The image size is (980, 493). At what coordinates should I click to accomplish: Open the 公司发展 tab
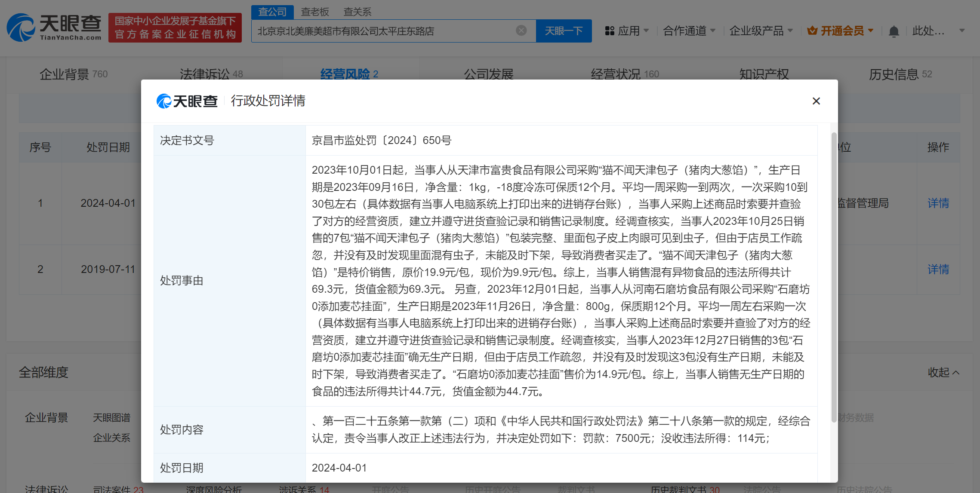coord(489,74)
